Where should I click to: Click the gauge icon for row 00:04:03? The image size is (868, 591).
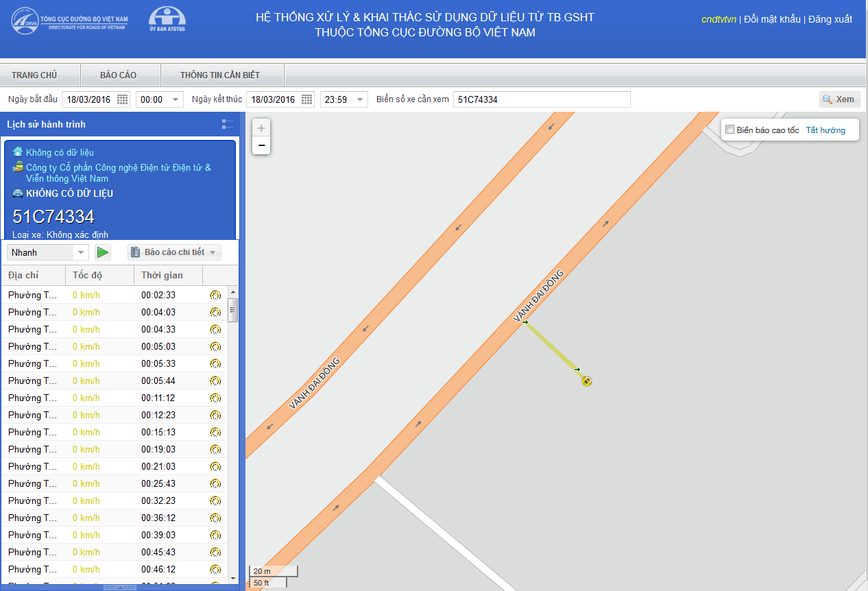coord(215,312)
